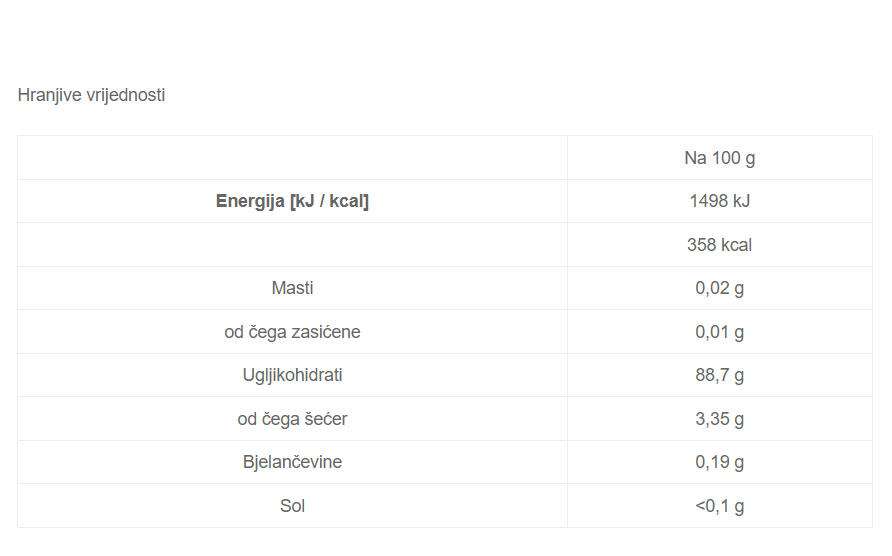Click the <0,1 g salt value
This screenshot has height=556, width=892.
pyautogui.click(x=719, y=506)
